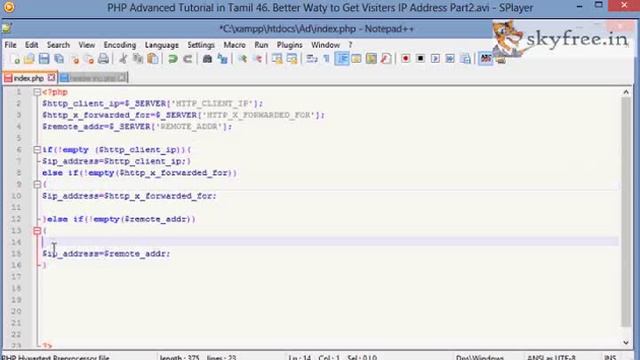Viewport: 640px width, 360px height.
Task: Collapse the red fold marker at line 13
Action: 37,231
